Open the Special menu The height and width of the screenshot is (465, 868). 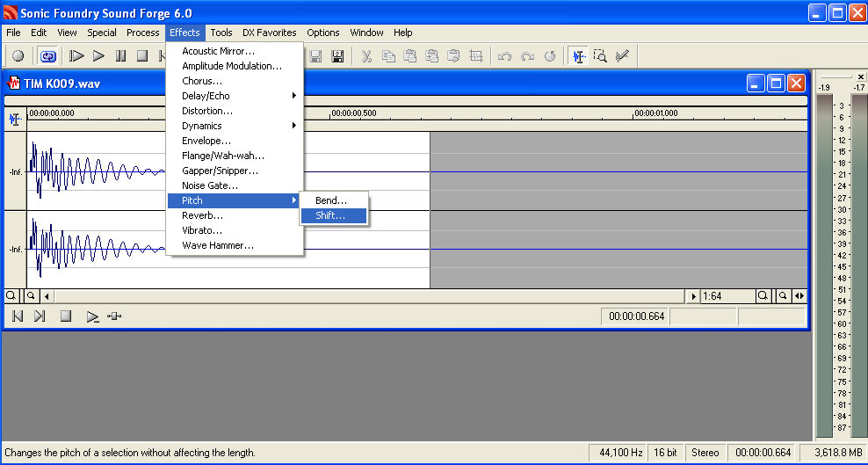(x=102, y=33)
